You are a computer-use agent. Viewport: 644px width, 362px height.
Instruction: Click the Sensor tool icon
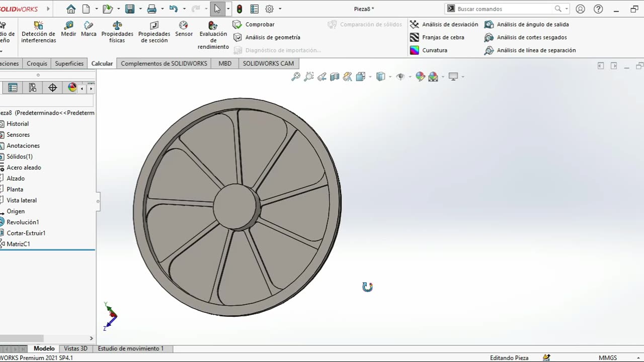[184, 29]
